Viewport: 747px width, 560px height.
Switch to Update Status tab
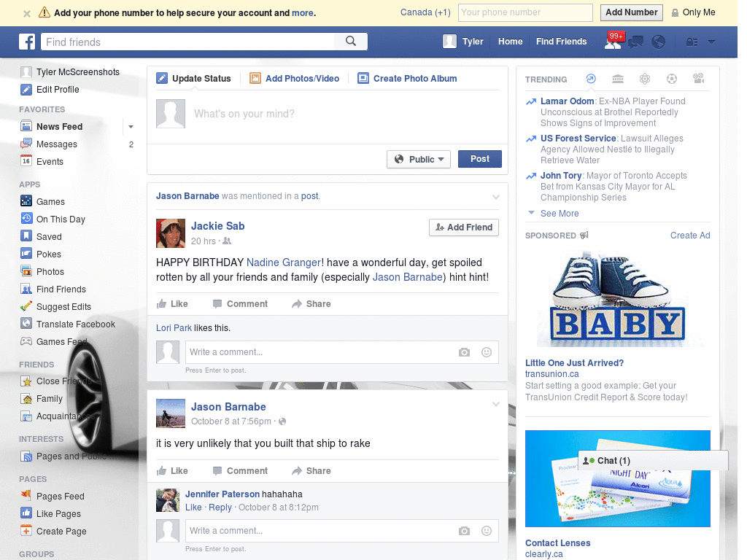tap(194, 79)
